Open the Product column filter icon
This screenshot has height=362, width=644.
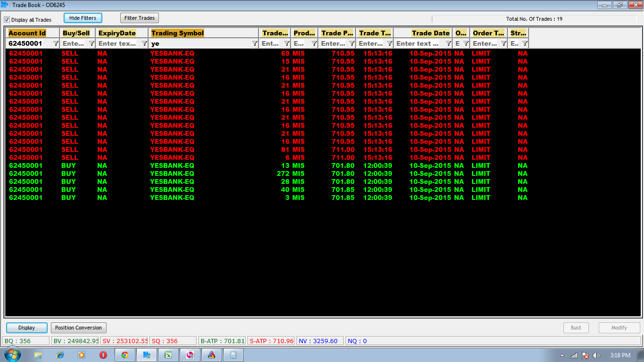pos(314,43)
